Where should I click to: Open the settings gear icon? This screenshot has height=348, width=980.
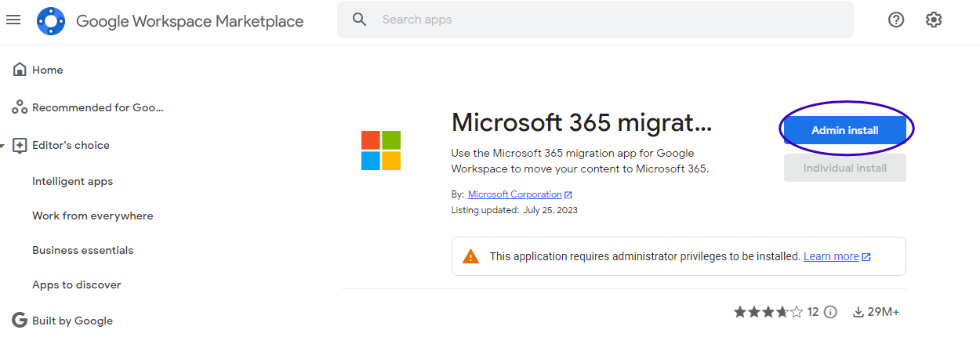934,20
